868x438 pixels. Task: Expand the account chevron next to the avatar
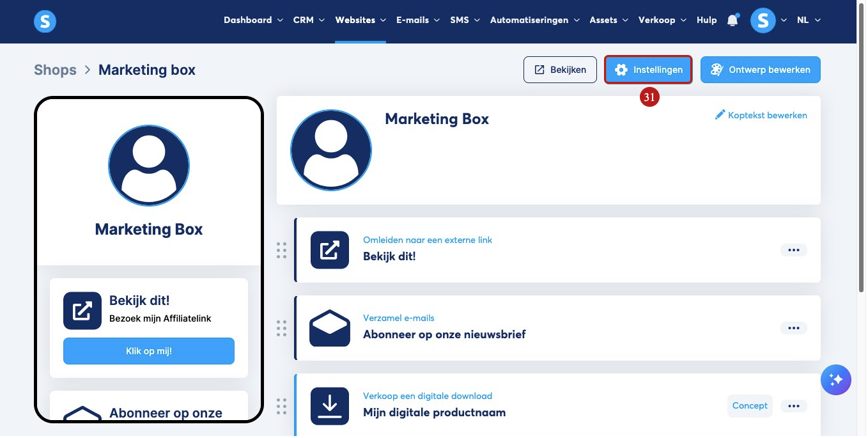pos(784,20)
